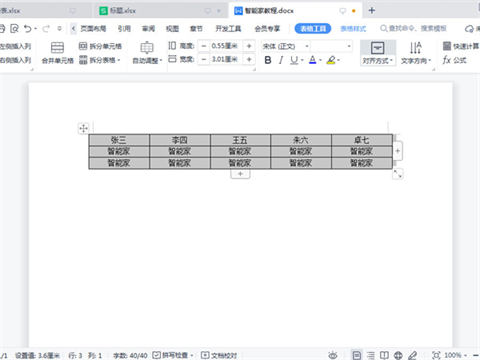Switch to the 表格样式 tab
This screenshot has height=360, width=480.
[353, 29]
